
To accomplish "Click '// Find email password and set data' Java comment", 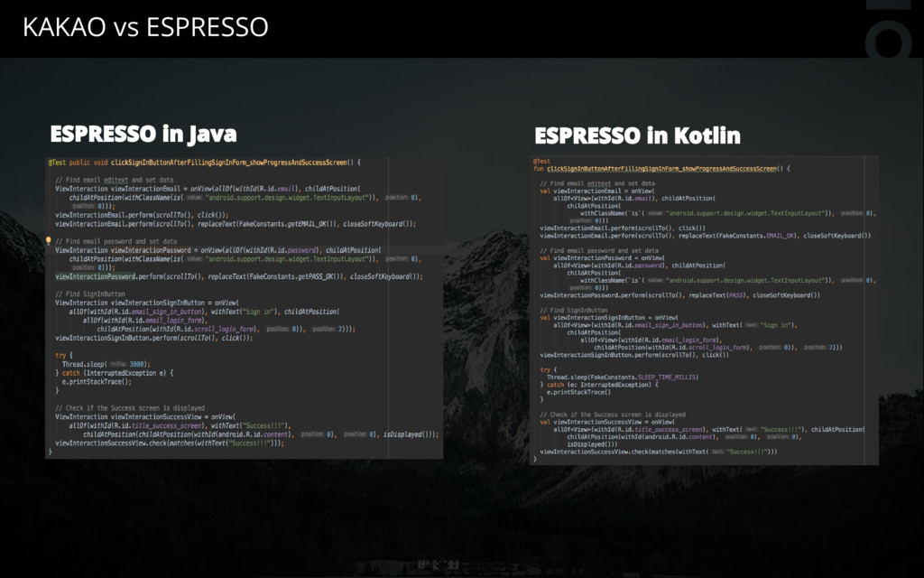I will click(x=116, y=241).
